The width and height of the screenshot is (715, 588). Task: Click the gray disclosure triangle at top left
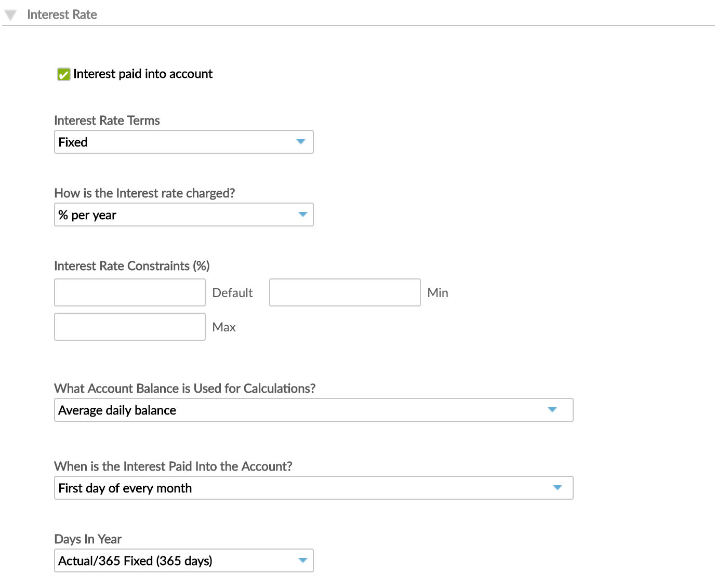pos(10,15)
